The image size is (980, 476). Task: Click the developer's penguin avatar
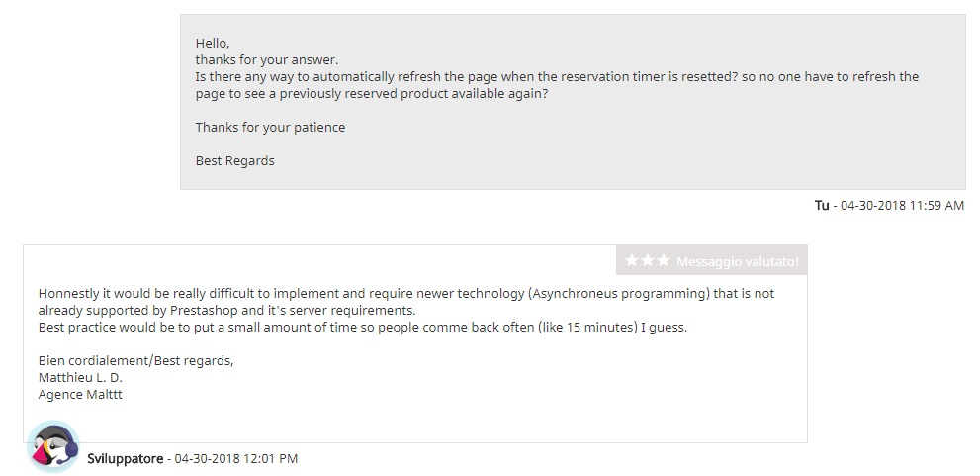(52, 447)
